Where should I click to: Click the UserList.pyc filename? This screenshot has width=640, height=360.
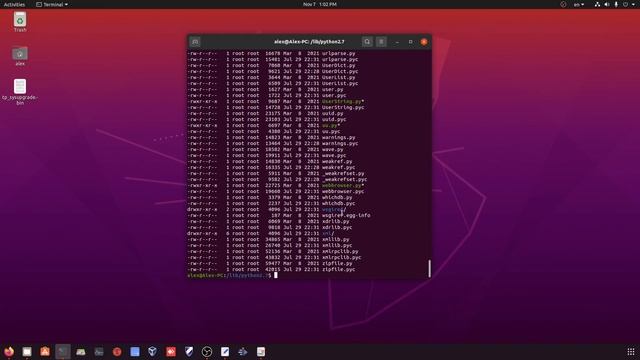(340, 83)
